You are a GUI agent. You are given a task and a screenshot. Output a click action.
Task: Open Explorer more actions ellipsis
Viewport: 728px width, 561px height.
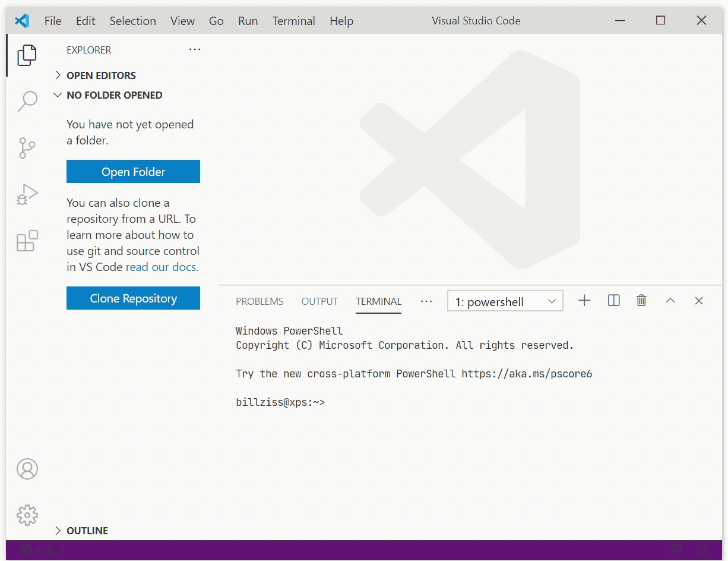(195, 50)
